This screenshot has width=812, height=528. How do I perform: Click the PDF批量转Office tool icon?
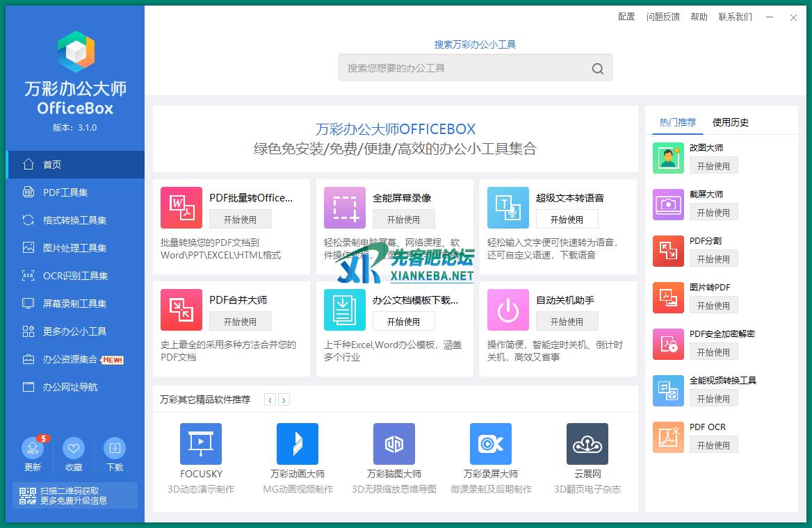(181, 208)
